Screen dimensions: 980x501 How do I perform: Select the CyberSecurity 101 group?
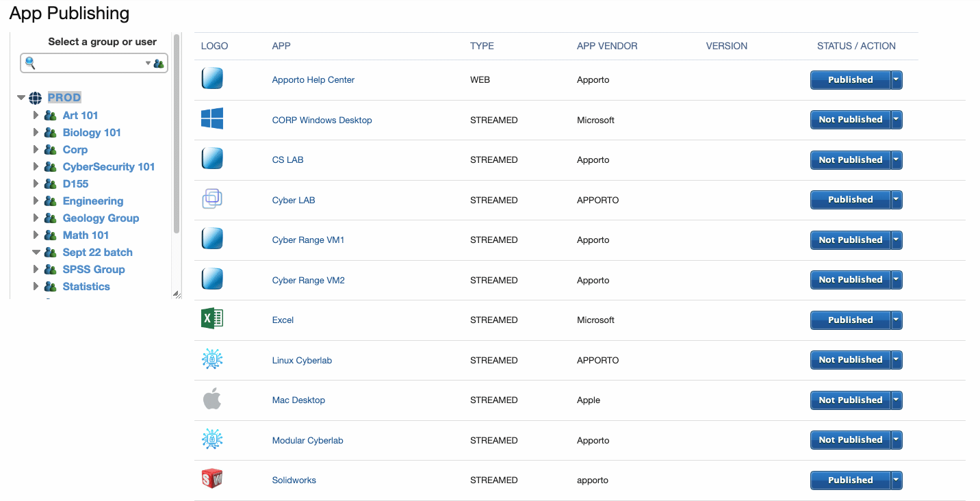109,166
